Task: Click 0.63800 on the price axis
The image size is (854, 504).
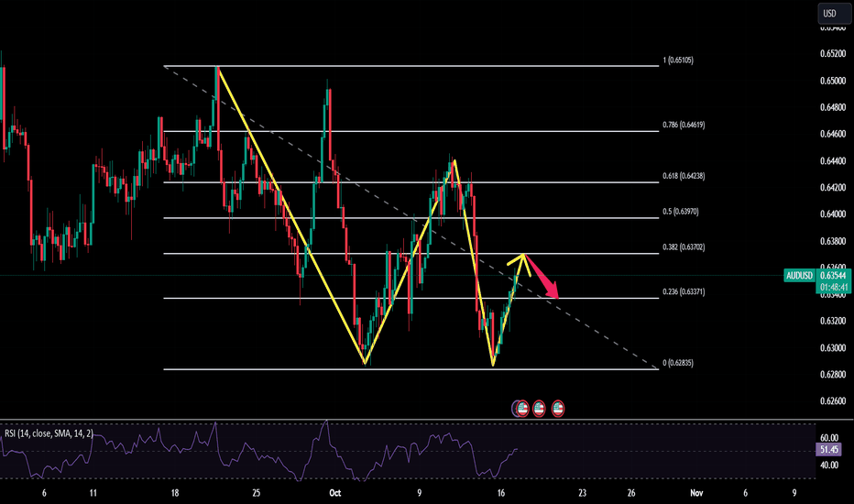Action: click(x=833, y=241)
